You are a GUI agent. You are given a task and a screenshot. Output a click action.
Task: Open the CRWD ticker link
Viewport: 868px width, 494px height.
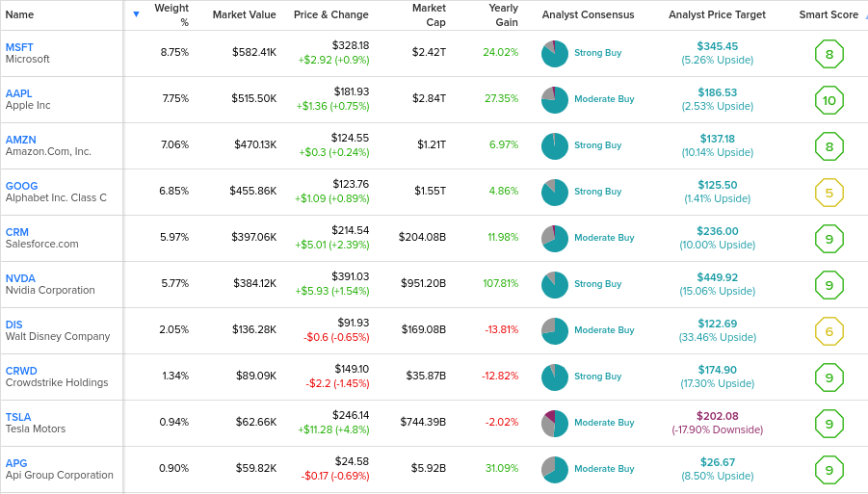(21, 371)
